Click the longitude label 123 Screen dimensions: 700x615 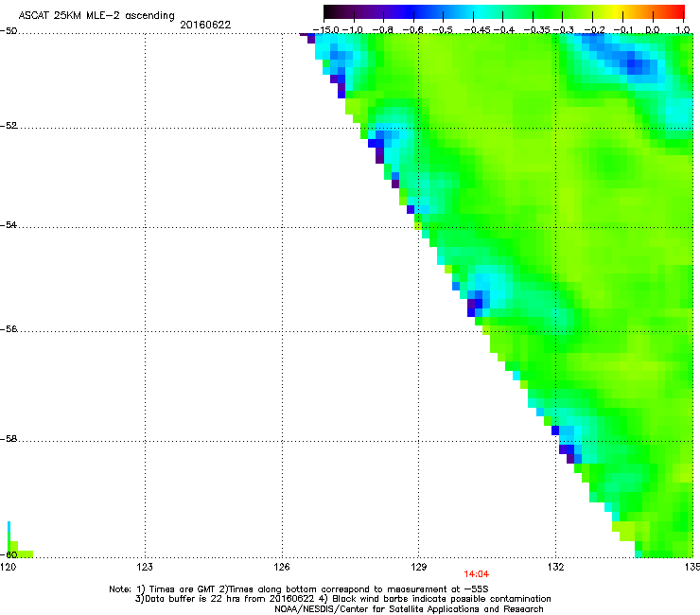pyautogui.click(x=145, y=567)
